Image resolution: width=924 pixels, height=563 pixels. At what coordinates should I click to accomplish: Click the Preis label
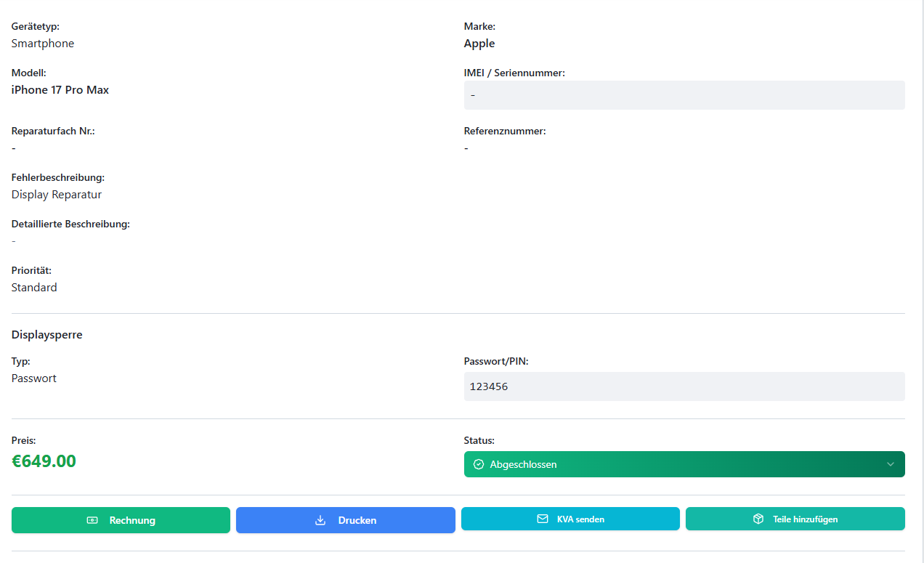tap(23, 440)
